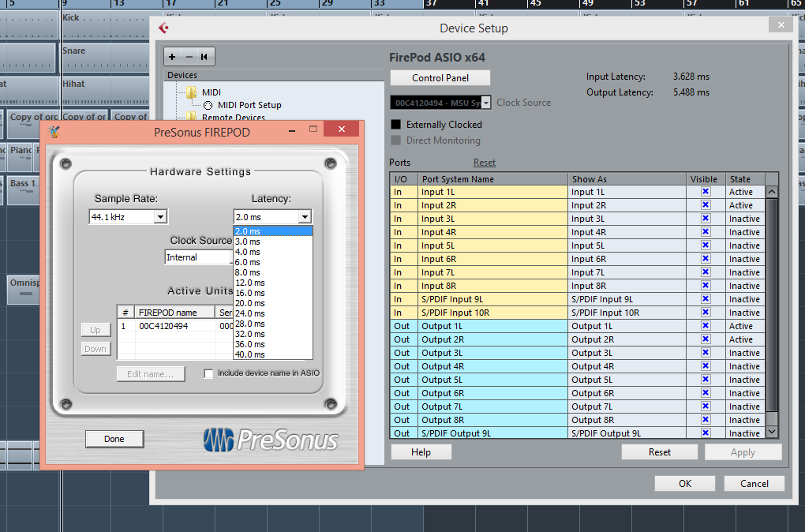Screen dimensions: 805x532
Task: Toggle Visible checkbox for Input 1L
Action: coord(706,192)
